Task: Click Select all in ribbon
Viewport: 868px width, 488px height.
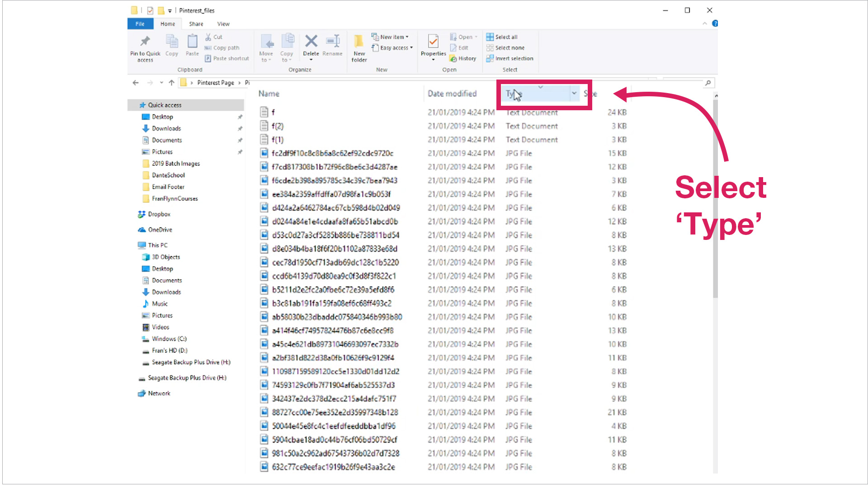Action: 502,37
